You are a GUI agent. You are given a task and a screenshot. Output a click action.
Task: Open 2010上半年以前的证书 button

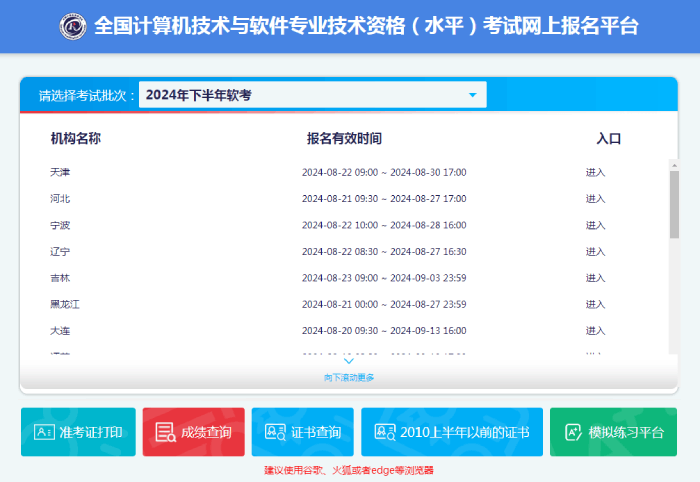click(452, 432)
